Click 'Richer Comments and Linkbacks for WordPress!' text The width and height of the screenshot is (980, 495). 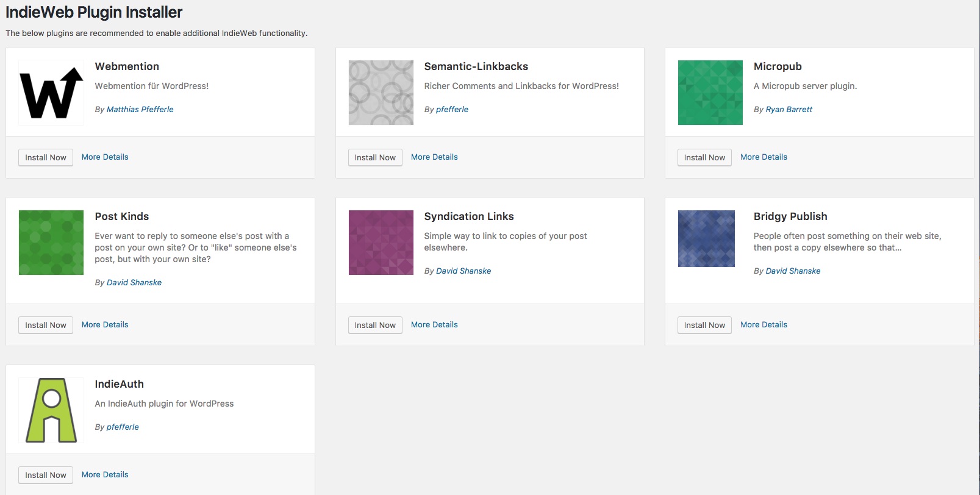521,86
